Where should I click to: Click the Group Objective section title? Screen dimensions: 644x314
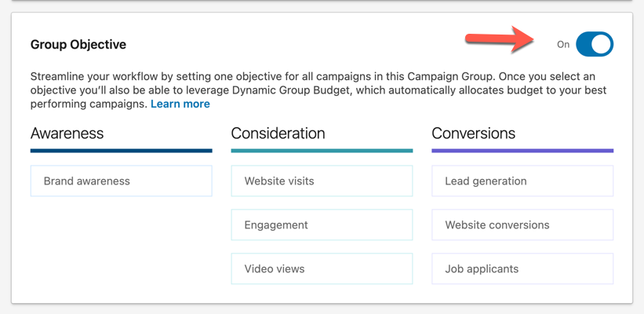(78, 45)
